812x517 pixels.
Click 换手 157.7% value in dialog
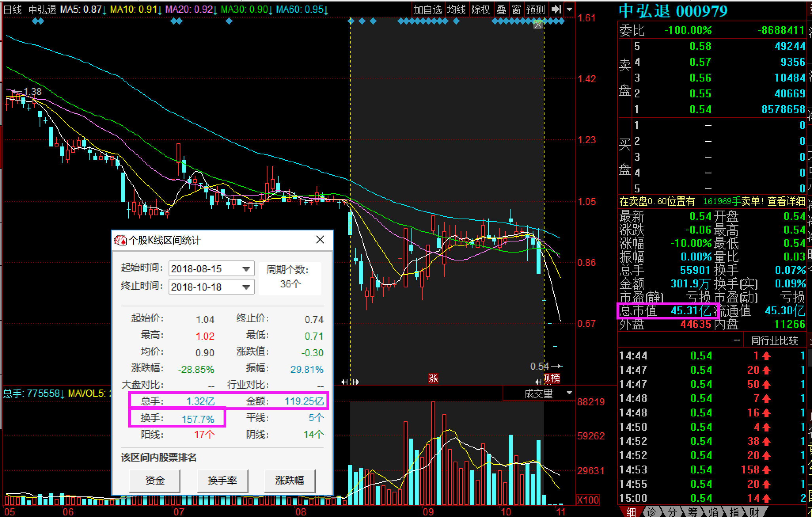[x=198, y=419]
